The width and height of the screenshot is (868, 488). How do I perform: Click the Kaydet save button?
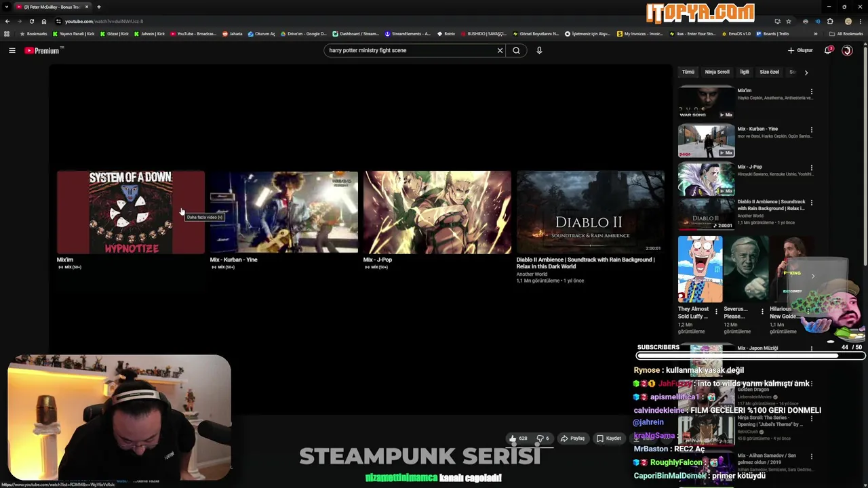608,439
